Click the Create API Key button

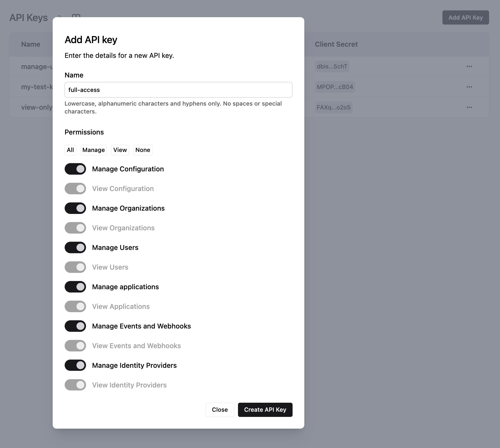tap(265, 410)
